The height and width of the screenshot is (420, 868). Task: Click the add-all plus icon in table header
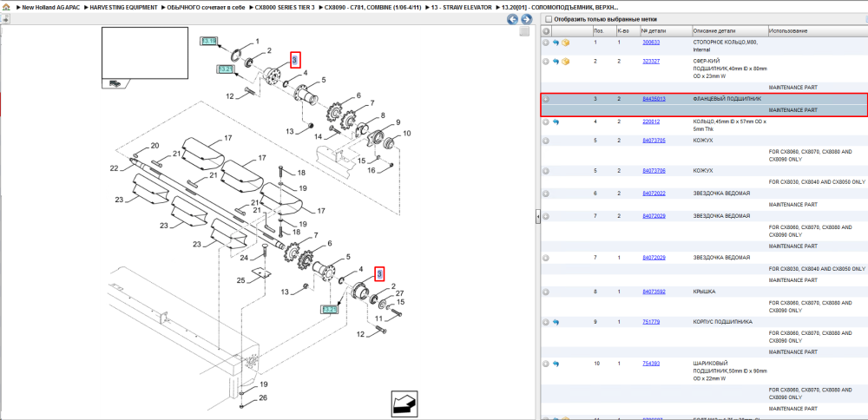click(x=546, y=30)
